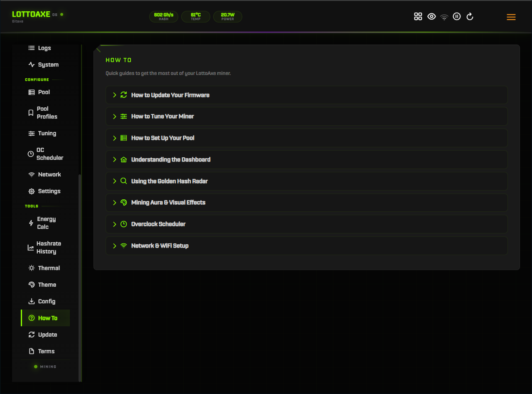Open Theme palette icon in sidebar
This screenshot has width=532, height=394.
(31, 285)
